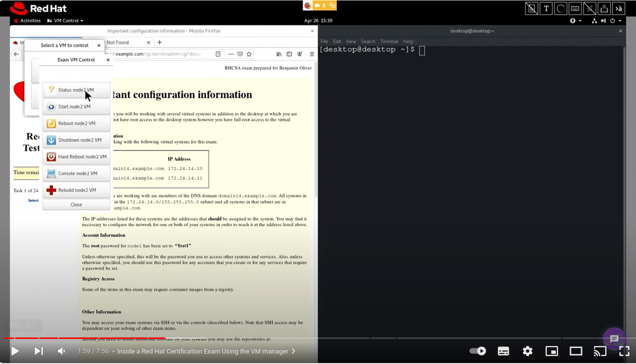Viewport: 636px width, 364px height.
Task: Go back in Firefox
Action: coord(17,54)
